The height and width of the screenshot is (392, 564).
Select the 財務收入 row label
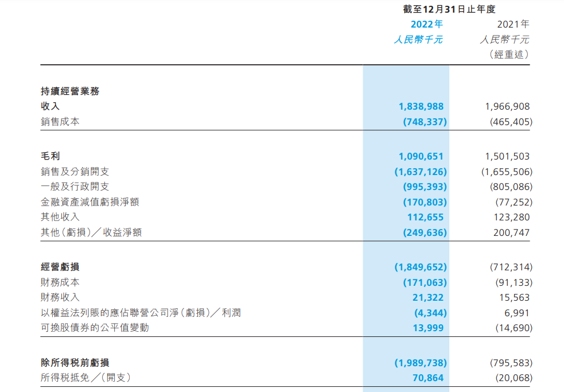click(x=60, y=297)
